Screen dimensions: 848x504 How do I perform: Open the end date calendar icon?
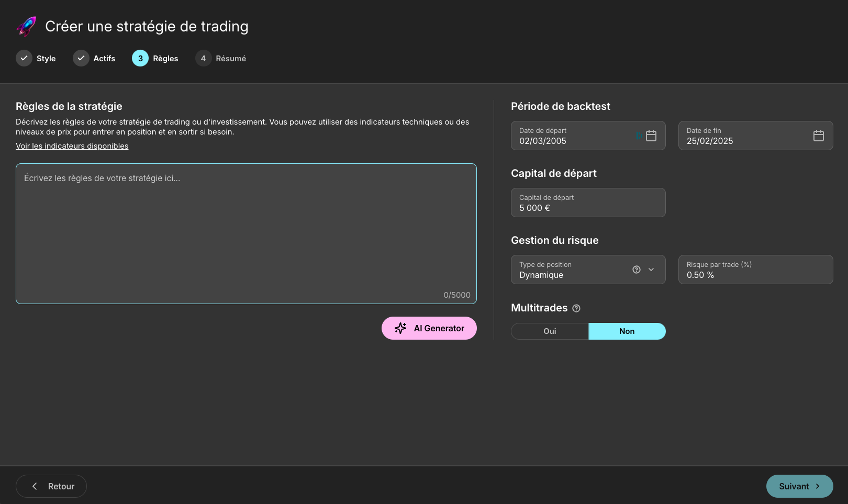pos(818,136)
